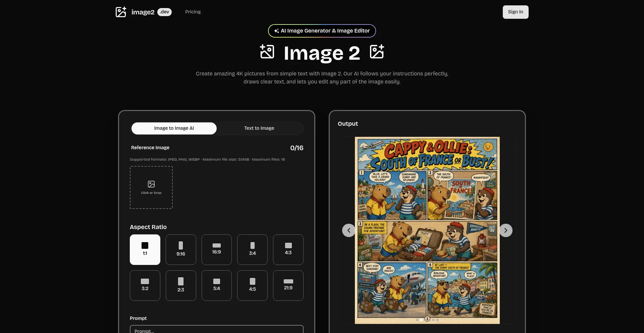Click the .dev badge

[164, 12]
